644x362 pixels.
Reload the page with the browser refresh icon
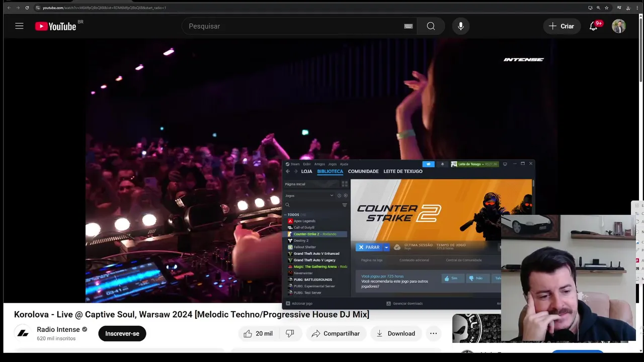(27, 8)
